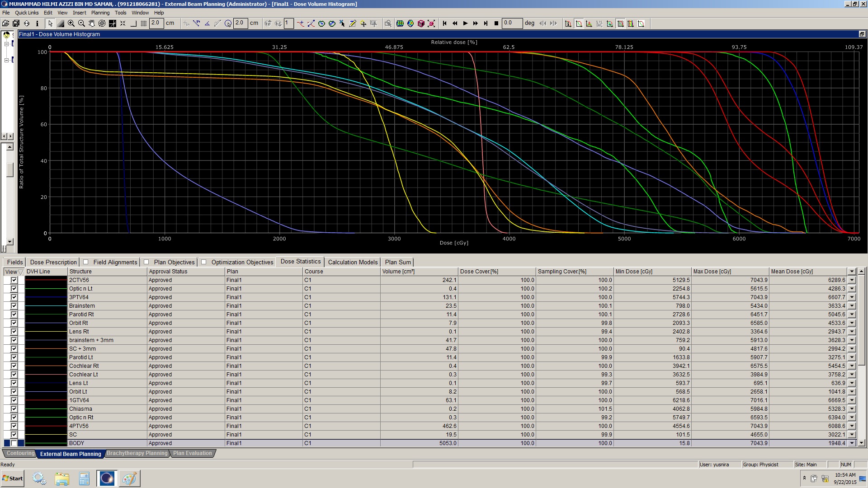Click the save all (floppy disks) icon
Screen dimensions: 868x488
(16, 23)
